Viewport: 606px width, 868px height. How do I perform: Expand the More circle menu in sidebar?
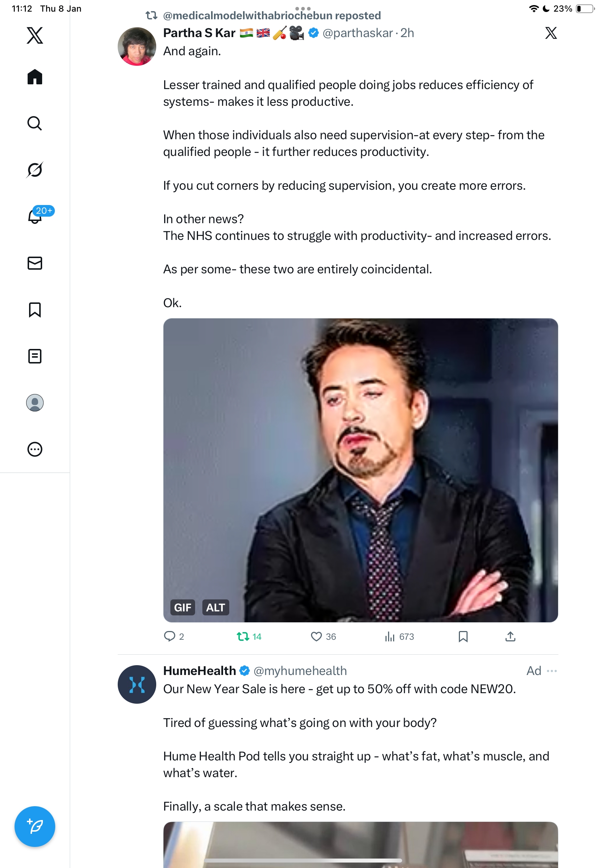point(35,449)
